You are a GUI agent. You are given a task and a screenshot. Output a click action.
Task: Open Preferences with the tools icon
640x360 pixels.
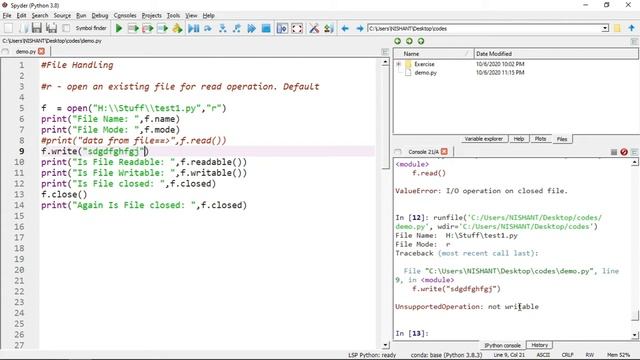click(314, 28)
